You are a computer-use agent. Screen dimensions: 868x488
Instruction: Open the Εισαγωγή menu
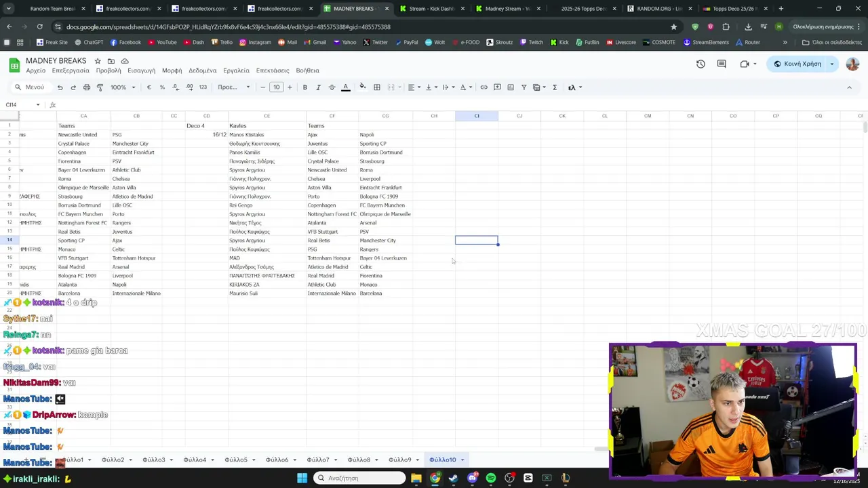[x=142, y=70]
